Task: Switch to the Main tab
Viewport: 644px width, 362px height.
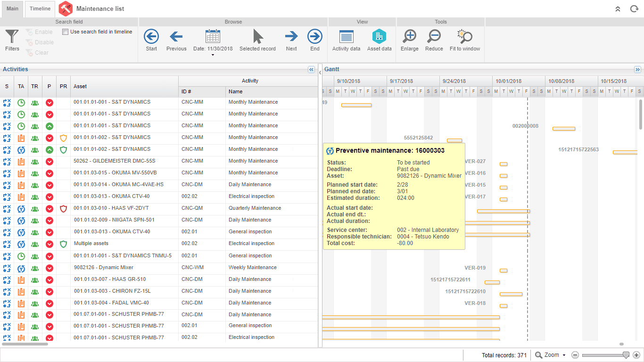Action: coord(12,9)
